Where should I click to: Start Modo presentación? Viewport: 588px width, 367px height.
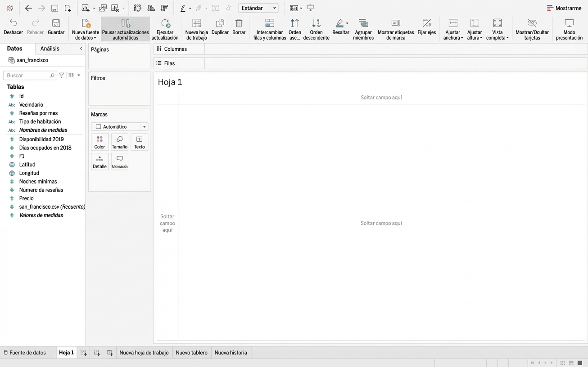click(x=569, y=23)
